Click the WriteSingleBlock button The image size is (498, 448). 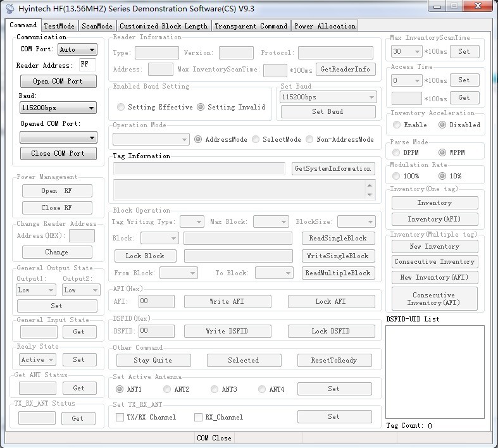coord(339,256)
